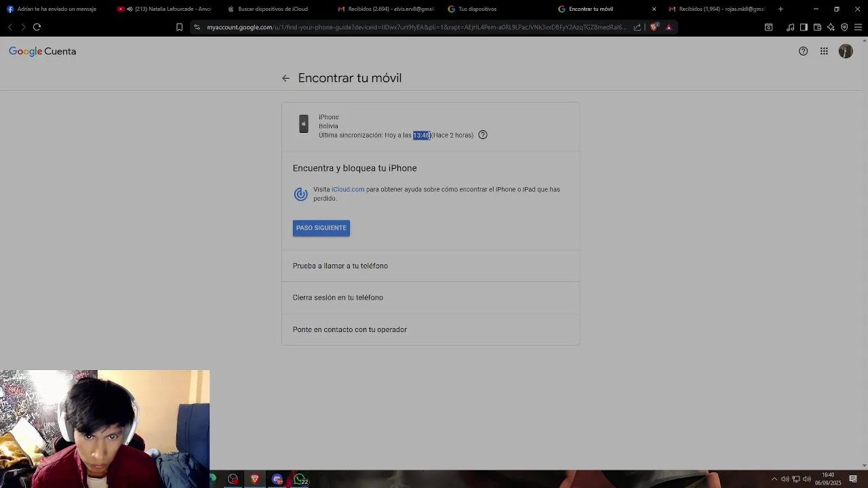Open the Brave Rewards triangle icon
868x488 pixels.
669,27
